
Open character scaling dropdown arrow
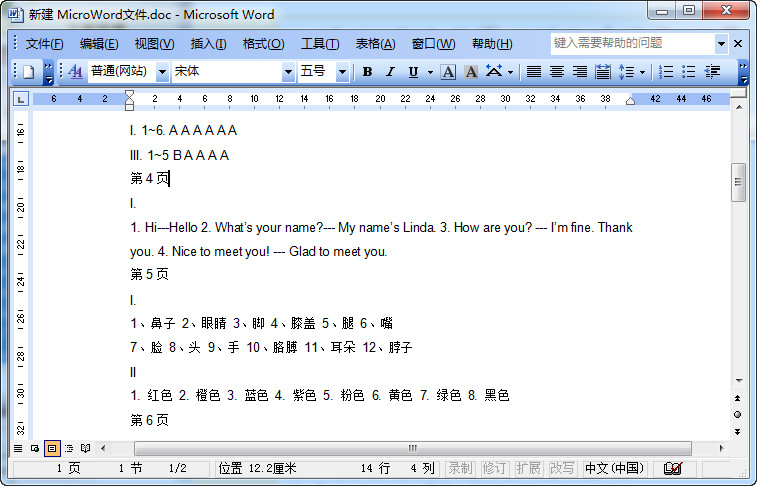pos(510,72)
